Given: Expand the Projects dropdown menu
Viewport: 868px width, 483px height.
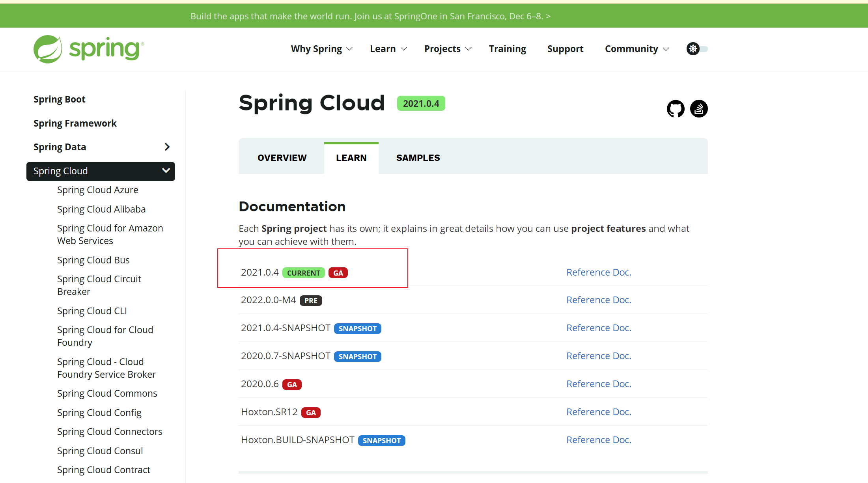Looking at the screenshot, I should (448, 49).
